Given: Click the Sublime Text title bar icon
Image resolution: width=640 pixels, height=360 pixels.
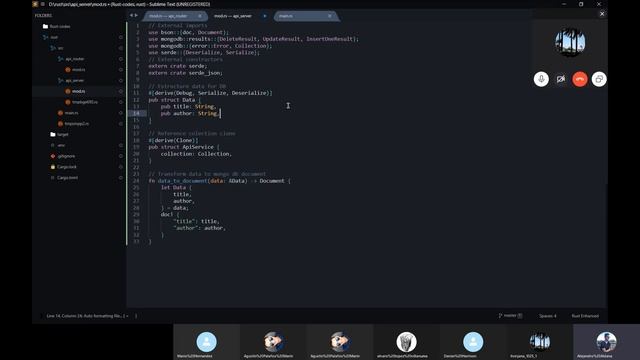Looking at the screenshot, I should (36, 4).
